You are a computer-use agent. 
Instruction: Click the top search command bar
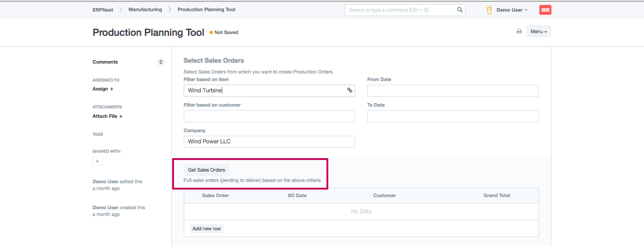(400, 10)
